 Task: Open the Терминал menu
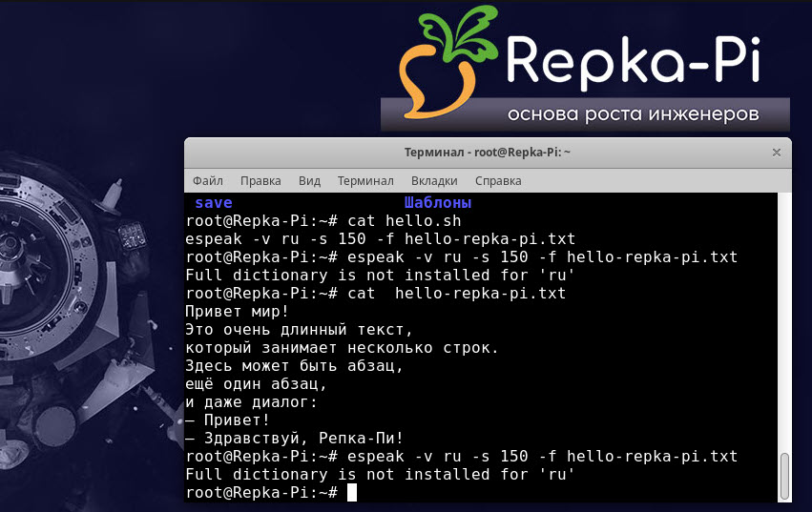(x=365, y=180)
